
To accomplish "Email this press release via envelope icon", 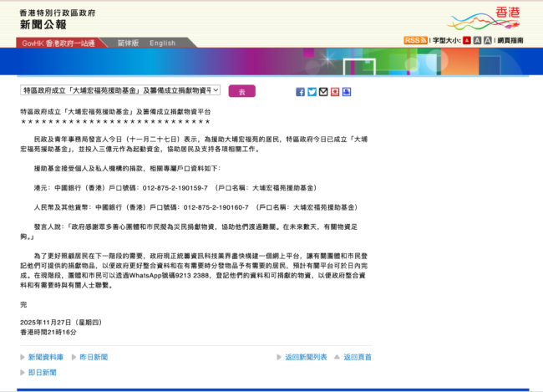I will click(323, 92).
